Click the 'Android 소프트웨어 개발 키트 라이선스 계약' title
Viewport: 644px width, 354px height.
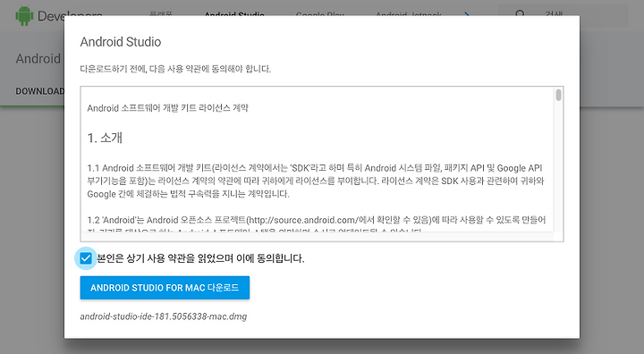pyautogui.click(x=167, y=108)
